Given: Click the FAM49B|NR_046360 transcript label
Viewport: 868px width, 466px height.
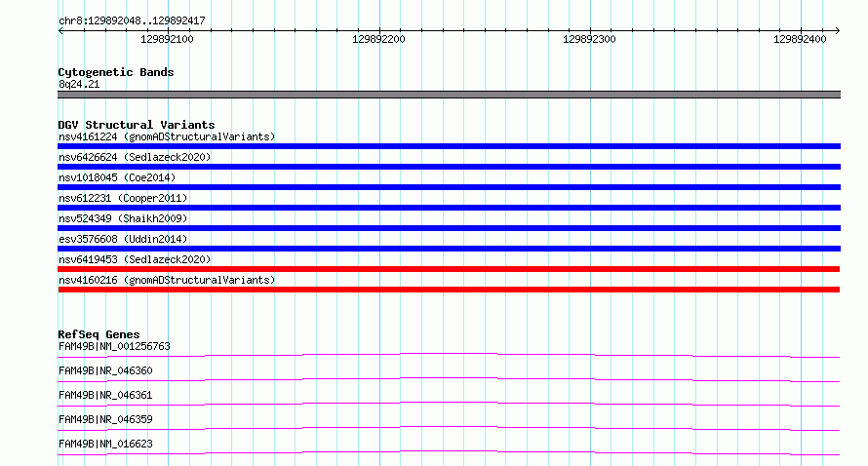Looking at the screenshot, I should click(x=105, y=370).
